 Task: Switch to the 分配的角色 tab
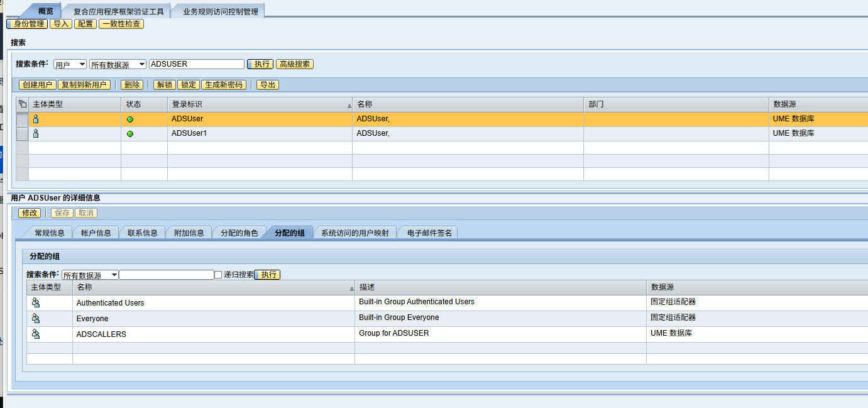239,233
